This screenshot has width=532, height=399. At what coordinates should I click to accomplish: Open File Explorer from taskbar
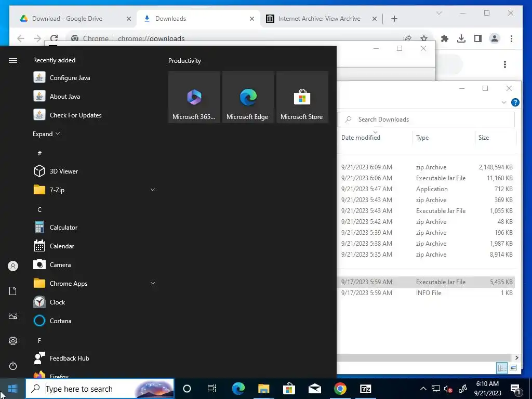click(x=263, y=389)
